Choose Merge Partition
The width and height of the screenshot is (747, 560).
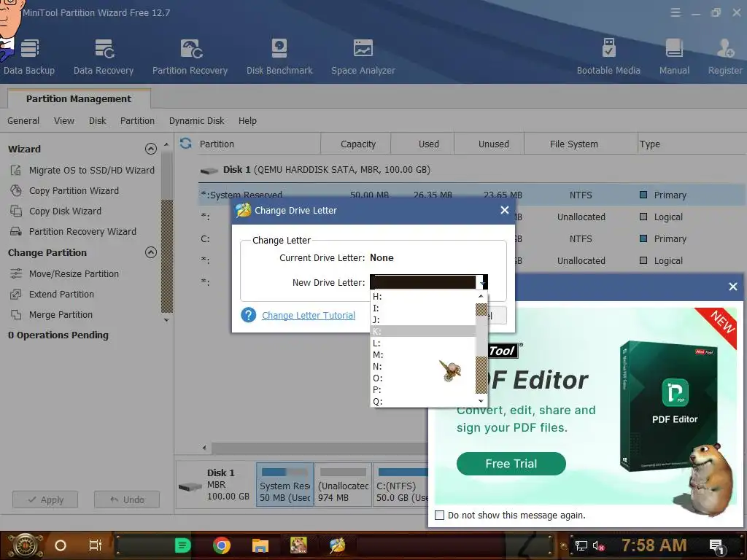(x=52, y=315)
